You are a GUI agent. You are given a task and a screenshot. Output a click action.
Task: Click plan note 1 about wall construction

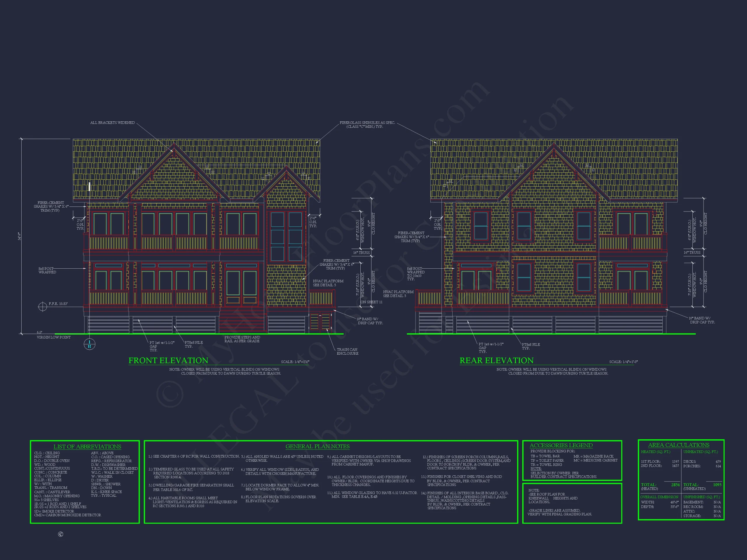click(194, 456)
